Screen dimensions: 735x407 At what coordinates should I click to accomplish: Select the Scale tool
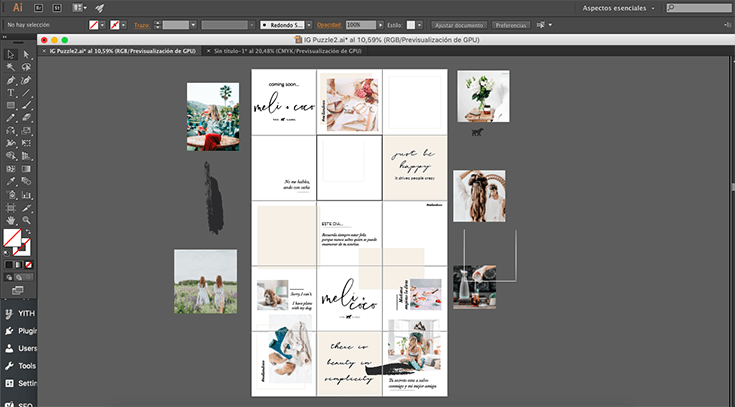pos(26,130)
